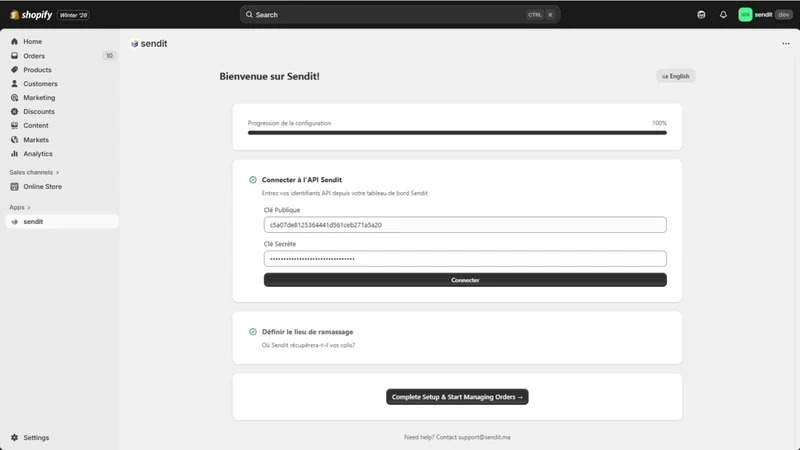The image size is (800, 450).
Task: Expand the Sales channels section
Action: click(x=34, y=172)
